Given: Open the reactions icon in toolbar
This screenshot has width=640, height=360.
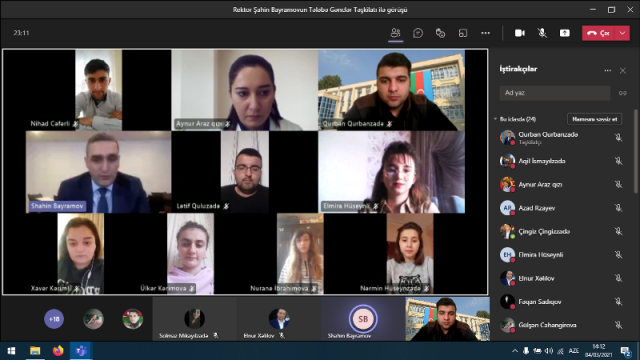Looking at the screenshot, I should 440,33.
